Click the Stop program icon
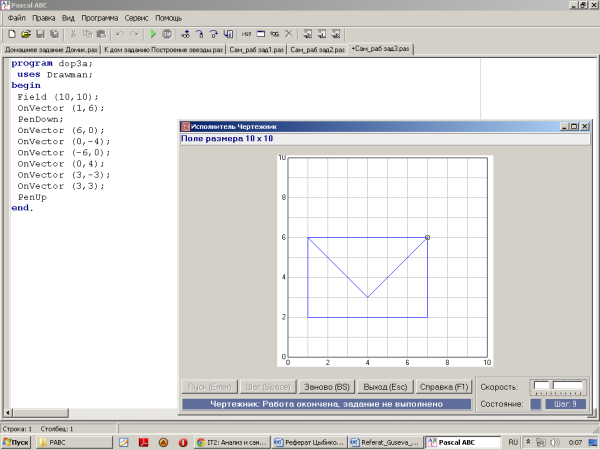 tap(167, 33)
